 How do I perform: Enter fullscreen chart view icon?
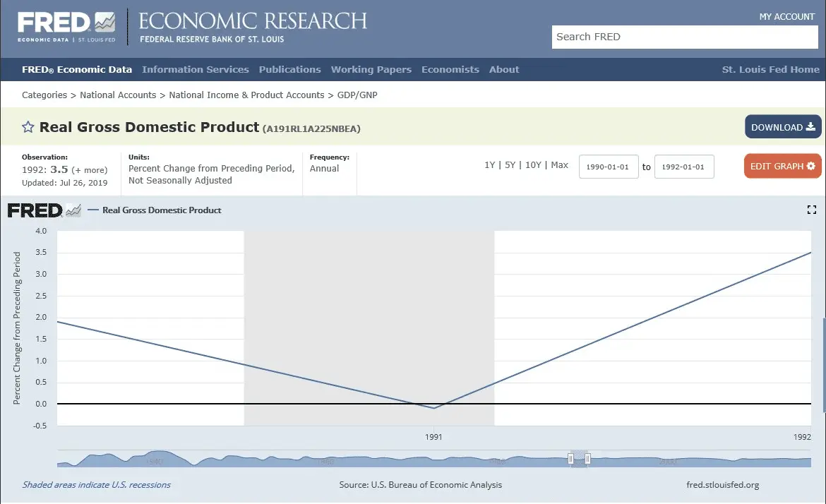pos(811,210)
